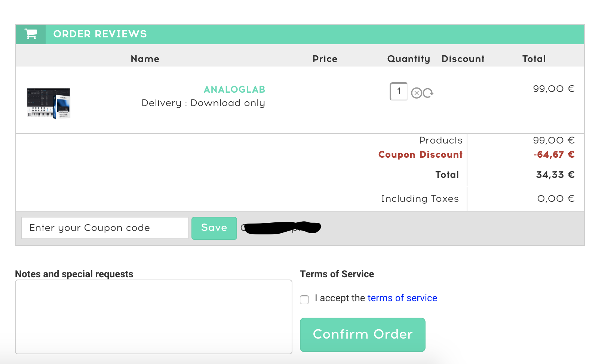The width and height of the screenshot is (611, 364).
Task: Click the Price column header
Action: pyautogui.click(x=325, y=59)
